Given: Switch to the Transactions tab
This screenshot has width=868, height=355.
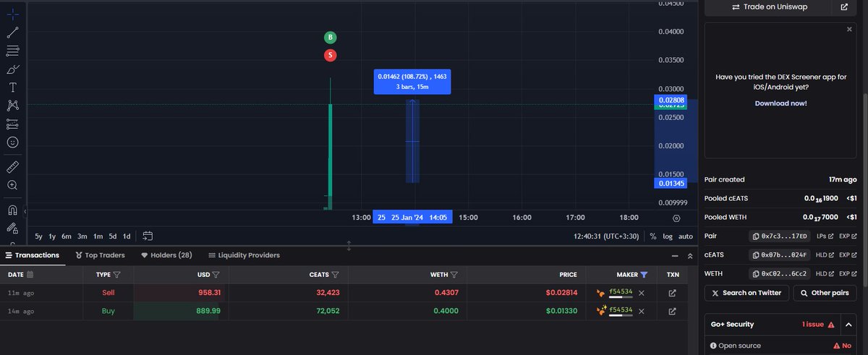Looking at the screenshot, I should (33, 255).
